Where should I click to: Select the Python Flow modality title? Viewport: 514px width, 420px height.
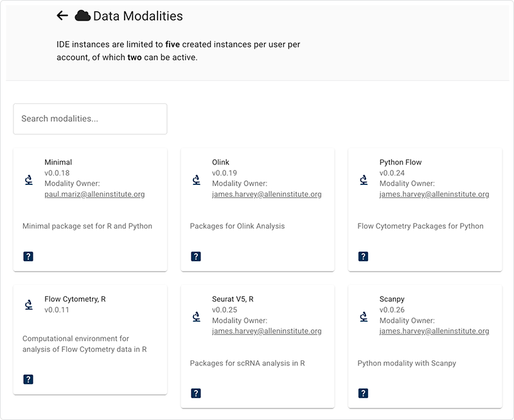pos(400,162)
